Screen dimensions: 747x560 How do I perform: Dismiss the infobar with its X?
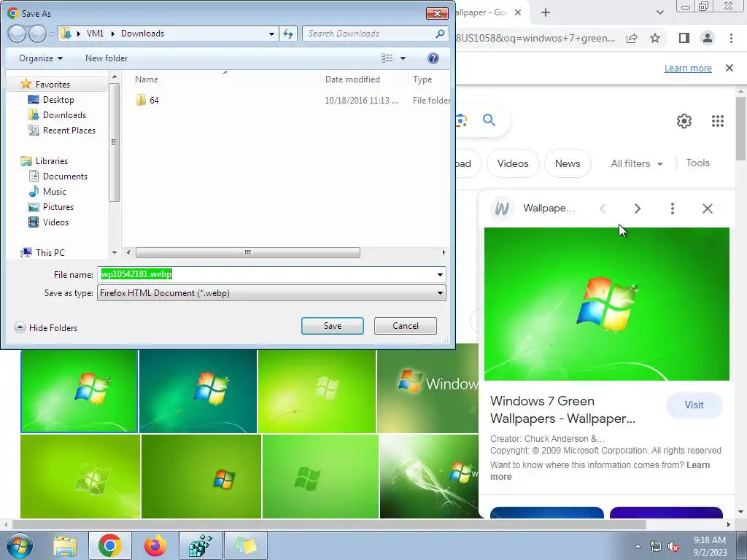coord(729,68)
